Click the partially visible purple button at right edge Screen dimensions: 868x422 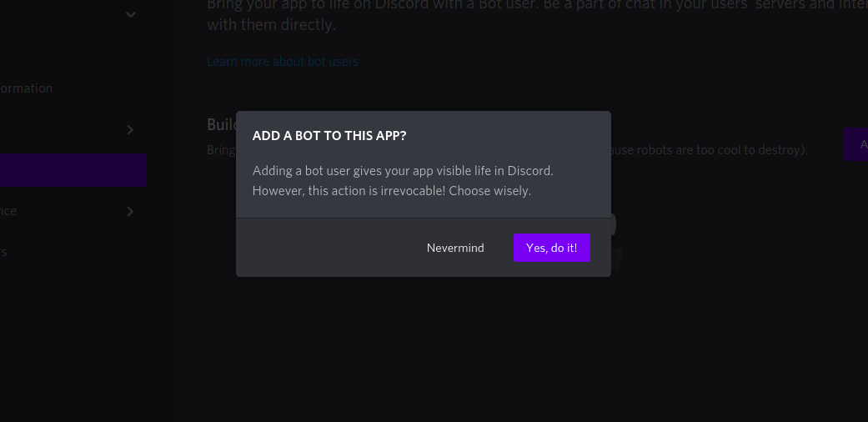pos(855,145)
